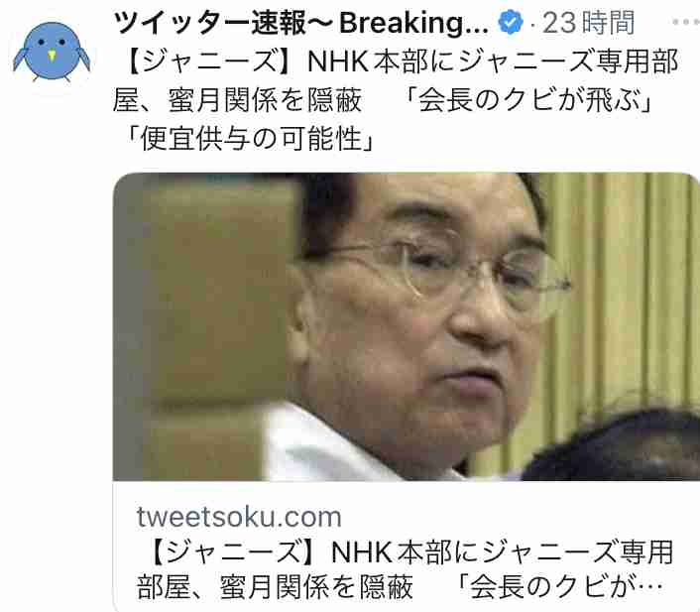700x612 pixels.
Task: Click the blue verified checkmark badge
Action: click(x=511, y=22)
